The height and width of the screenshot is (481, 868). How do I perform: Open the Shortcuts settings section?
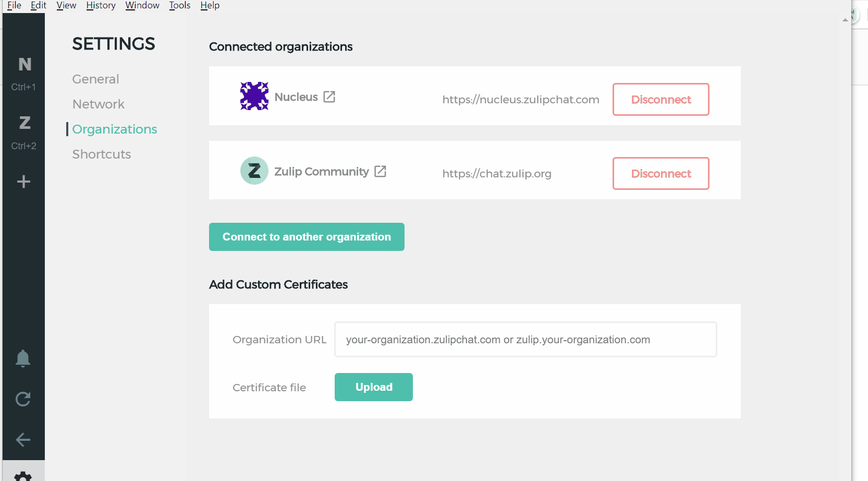tap(102, 154)
